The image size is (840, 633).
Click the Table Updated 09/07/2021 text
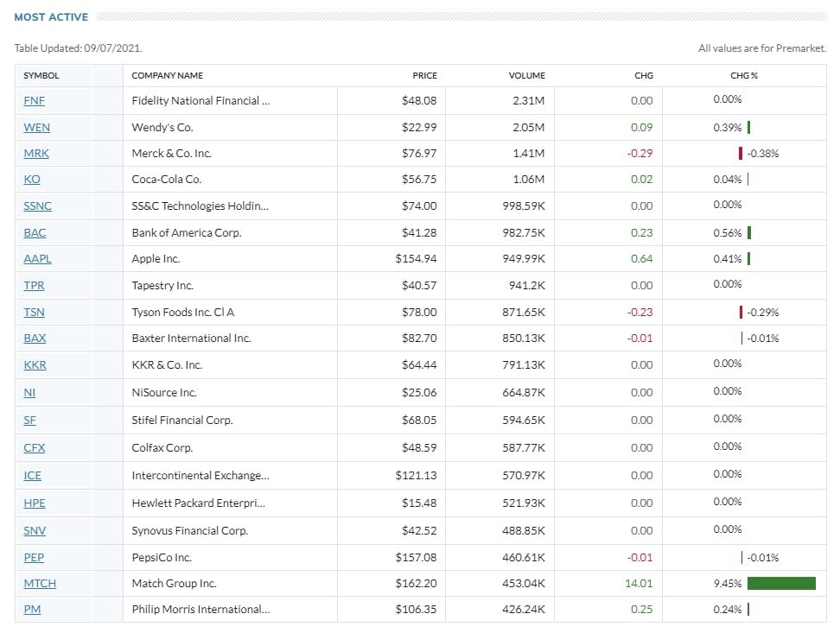(79, 48)
